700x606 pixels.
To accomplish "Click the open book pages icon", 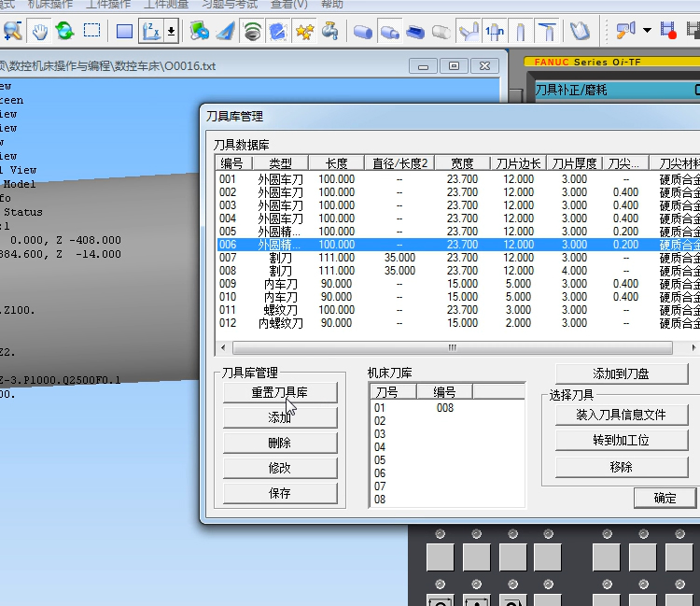I will (580, 31).
